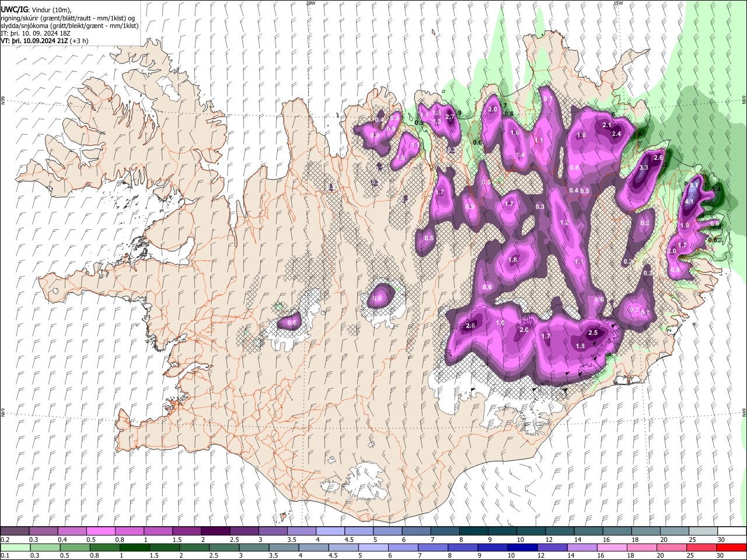Click the navy blue 10 rain legend swatch
This screenshot has height=560, width=747.
click(x=522, y=548)
